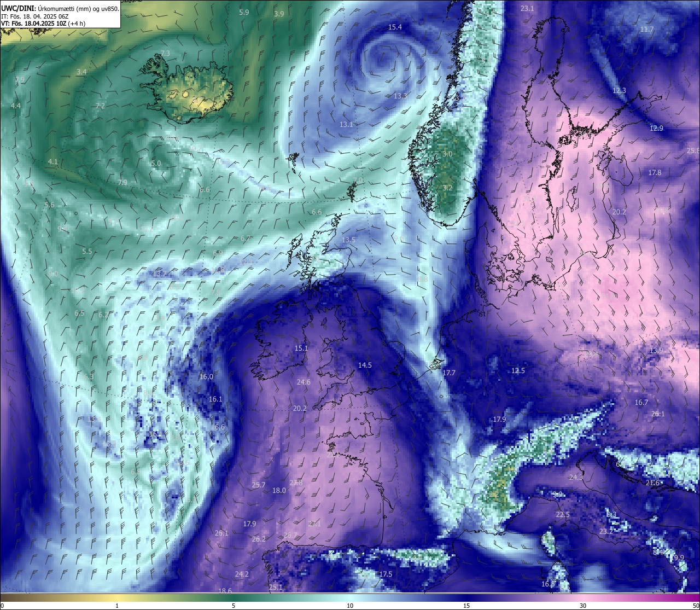Click the map value '7.3' over Iceland
700x610 pixels.
165,53
